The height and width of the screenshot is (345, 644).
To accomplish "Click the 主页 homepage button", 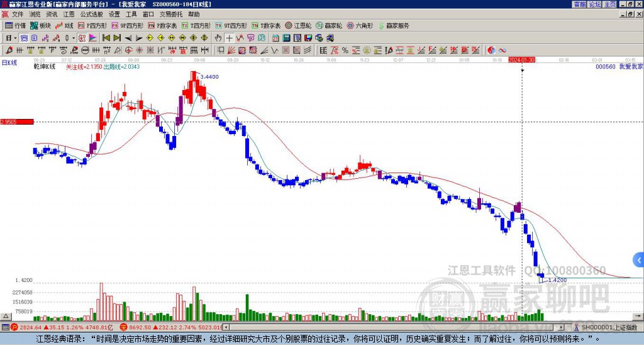I will [x=610, y=4].
